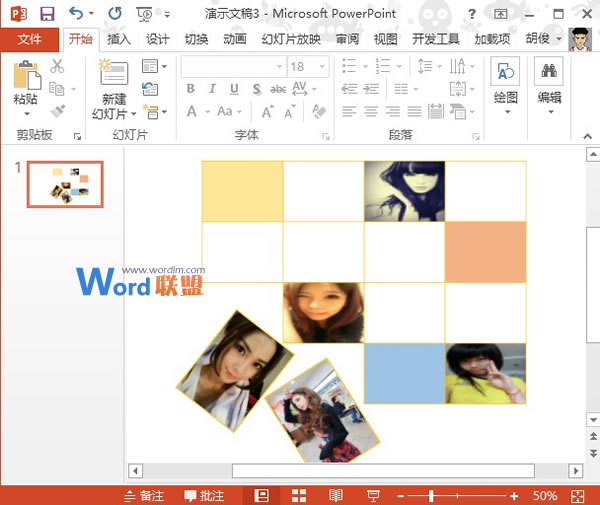Open the 文件 (File) menu
Screen dimensions: 600x505
(x=29, y=39)
